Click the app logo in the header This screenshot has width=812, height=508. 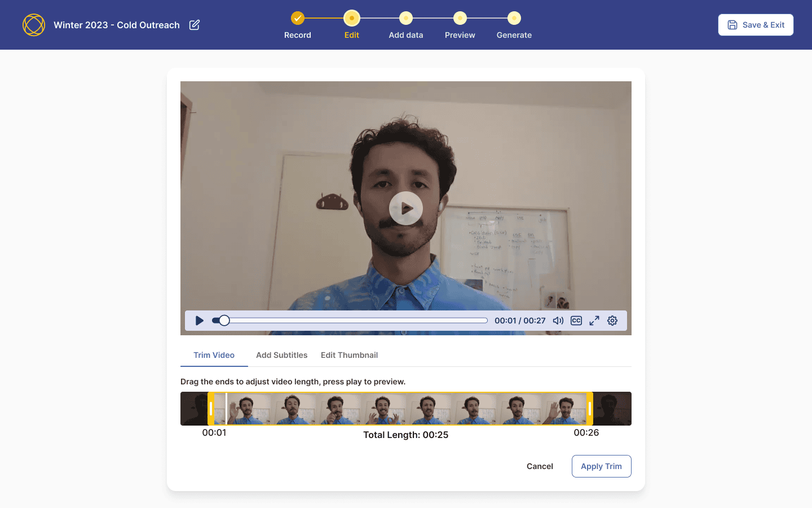tap(34, 25)
